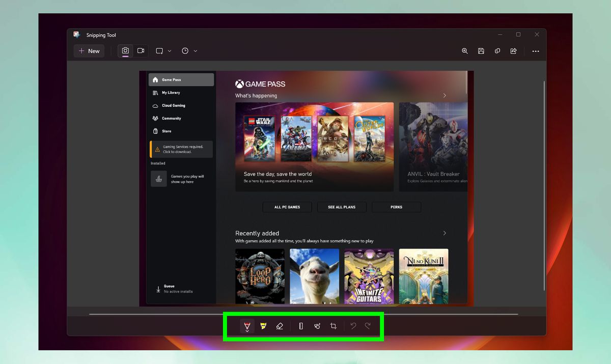Click the SEE ALL PLANS button
The width and height of the screenshot is (611, 364).
pos(341,207)
